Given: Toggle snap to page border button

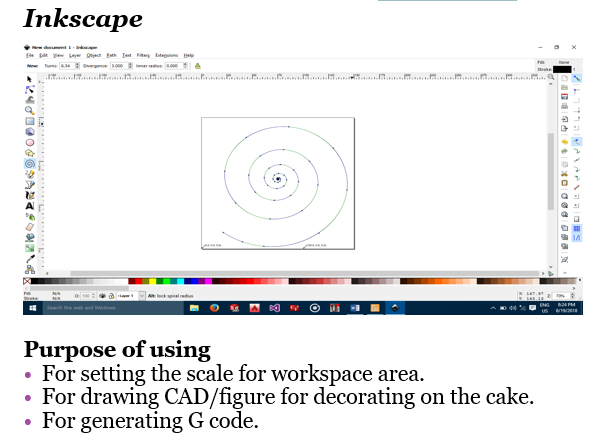Looking at the screenshot, I should (x=577, y=219).
